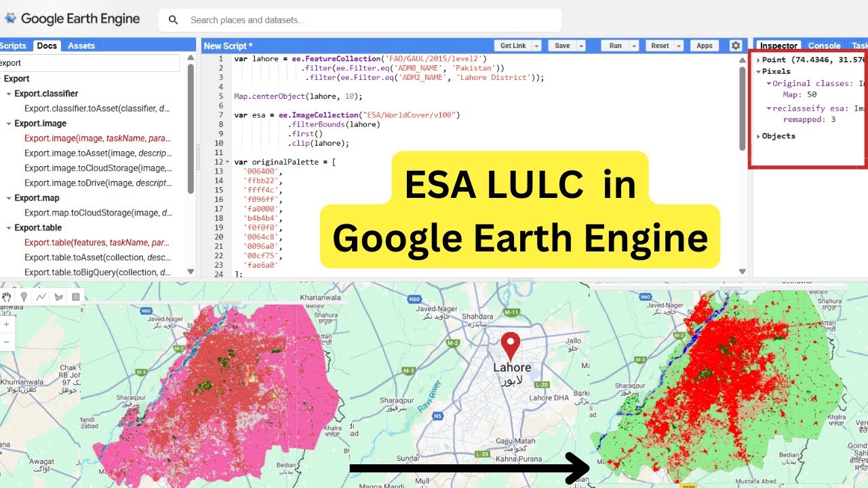The width and height of the screenshot is (868, 488).
Task: Open the Run dropdown arrow
Action: tap(634, 45)
